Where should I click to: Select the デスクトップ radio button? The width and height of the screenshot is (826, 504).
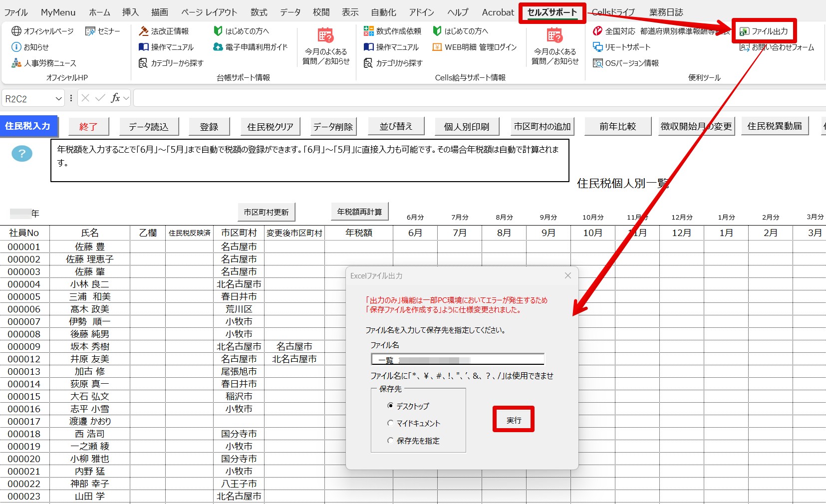391,406
